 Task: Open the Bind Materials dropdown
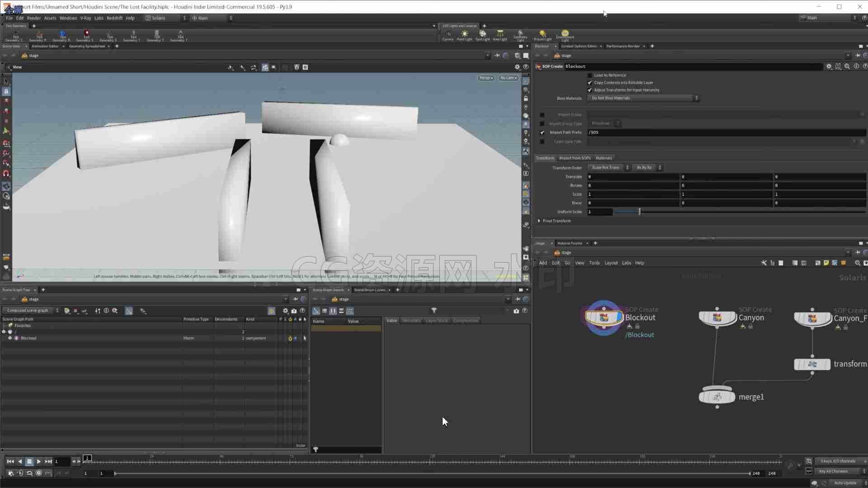coord(643,98)
